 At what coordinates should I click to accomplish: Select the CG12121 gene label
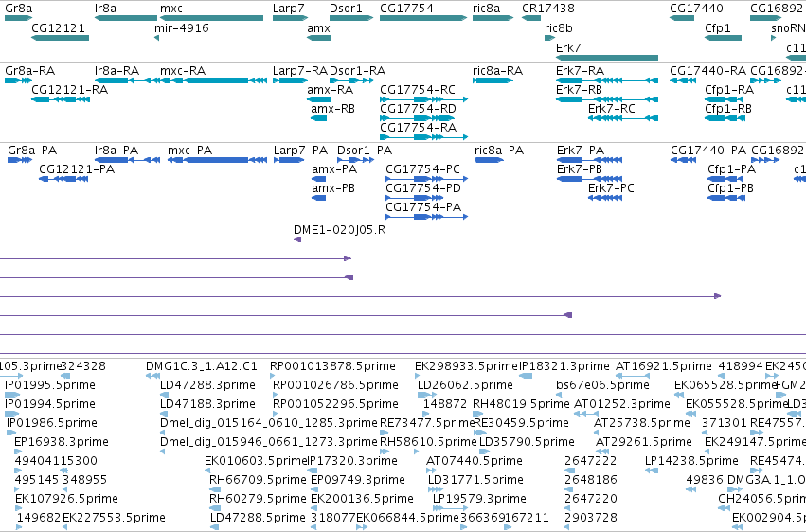[58, 28]
